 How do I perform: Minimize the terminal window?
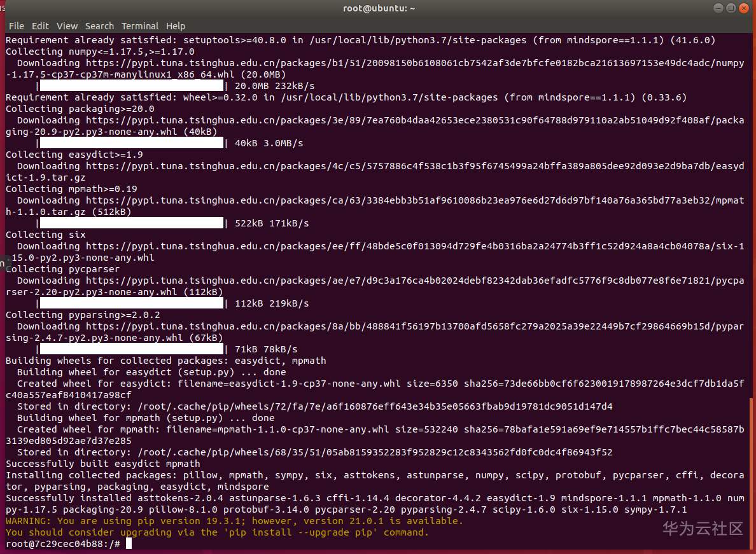pyautogui.click(x=718, y=8)
